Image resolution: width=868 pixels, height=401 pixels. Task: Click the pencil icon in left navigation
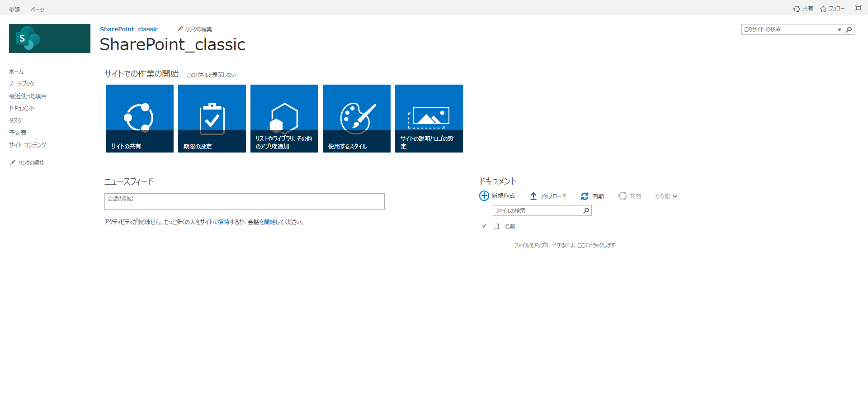pos(13,162)
